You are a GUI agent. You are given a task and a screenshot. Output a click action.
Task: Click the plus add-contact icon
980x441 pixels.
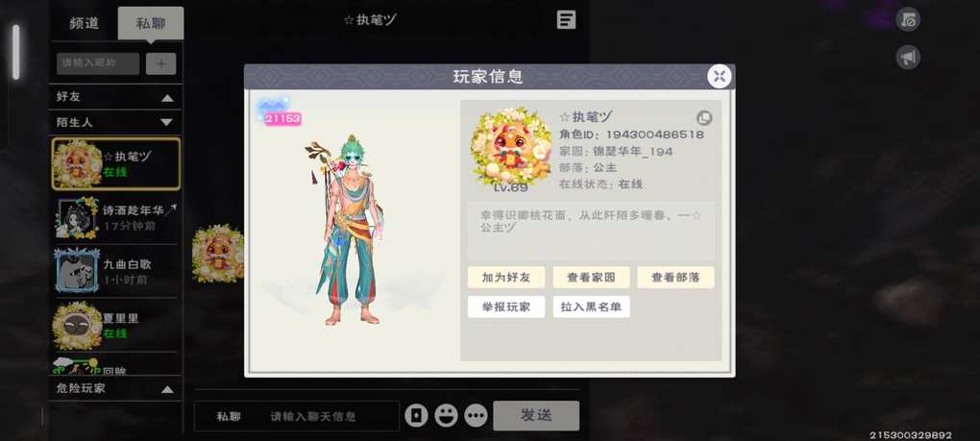(x=160, y=63)
